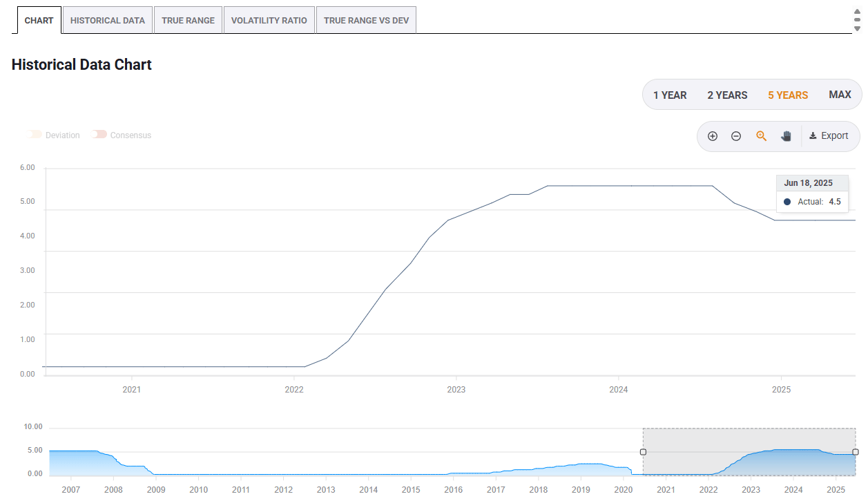Click the Export download icon
The width and height of the screenshot is (868, 501).
[x=813, y=135]
